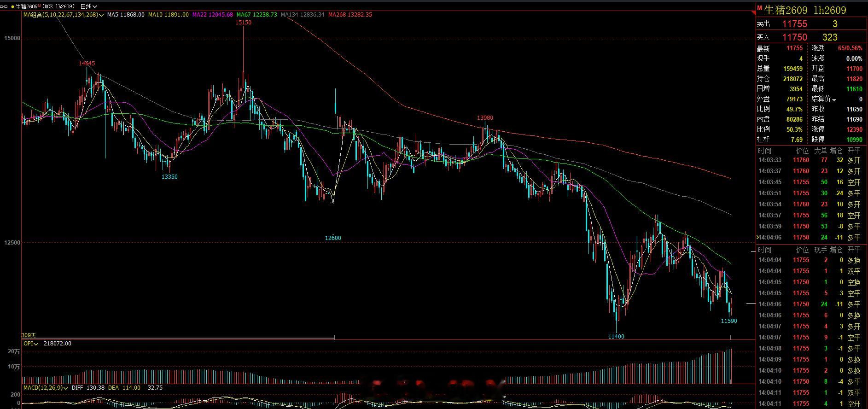This screenshot has width=868, height=409.
Task: Click the 总量 value 159459
Action: coord(793,69)
